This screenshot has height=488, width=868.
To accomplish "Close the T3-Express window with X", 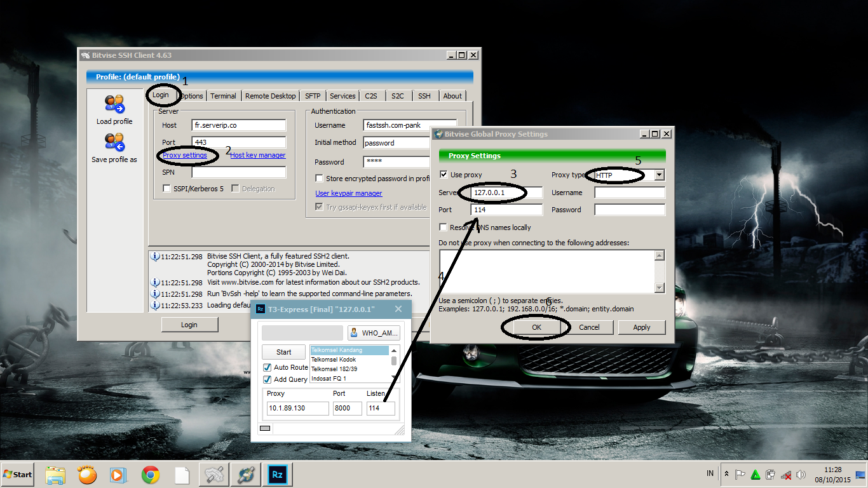I will [398, 309].
